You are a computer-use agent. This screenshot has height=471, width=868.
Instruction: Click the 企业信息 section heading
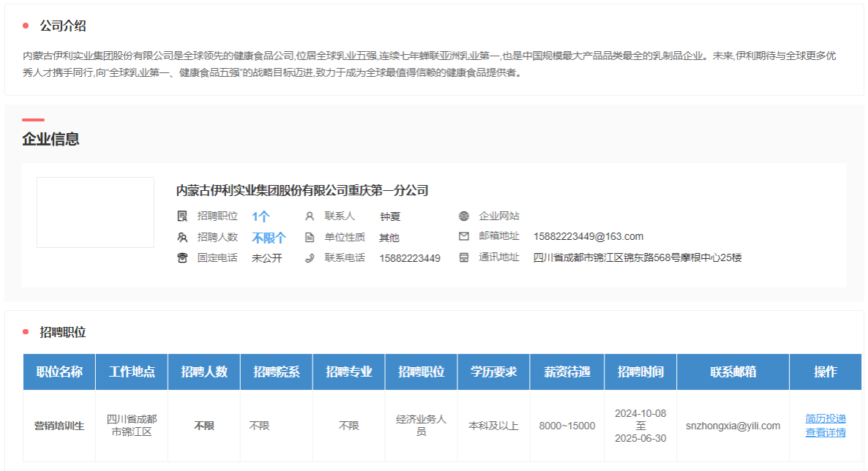point(50,139)
